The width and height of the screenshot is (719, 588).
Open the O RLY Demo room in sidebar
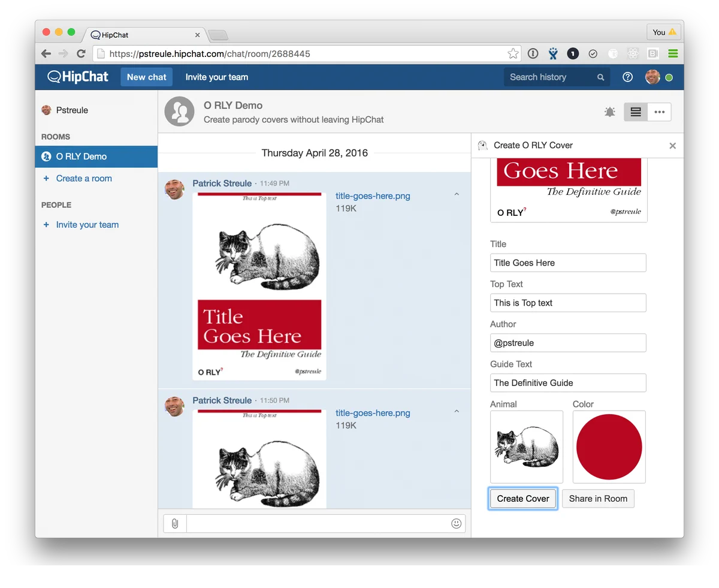pyautogui.click(x=96, y=156)
